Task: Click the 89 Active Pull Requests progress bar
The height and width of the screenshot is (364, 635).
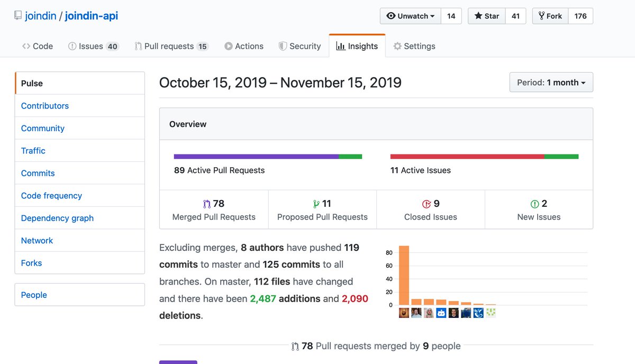Action: point(268,157)
